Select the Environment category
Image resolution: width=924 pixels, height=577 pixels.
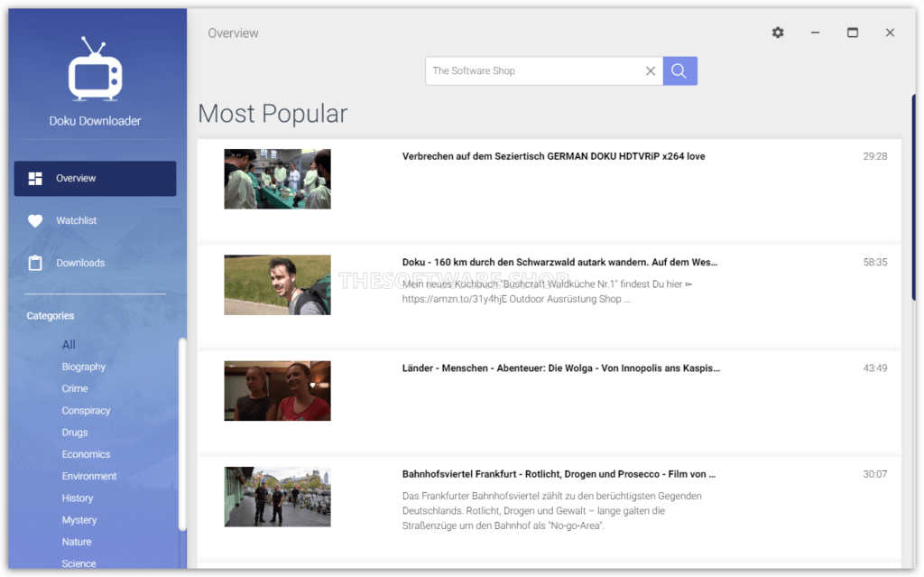pyautogui.click(x=89, y=476)
